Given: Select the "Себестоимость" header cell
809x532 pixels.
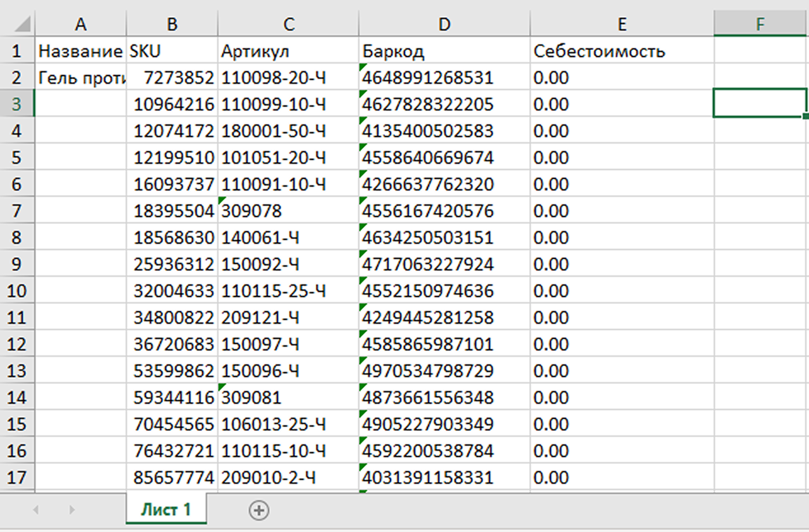Looking at the screenshot, I should 622,51.
